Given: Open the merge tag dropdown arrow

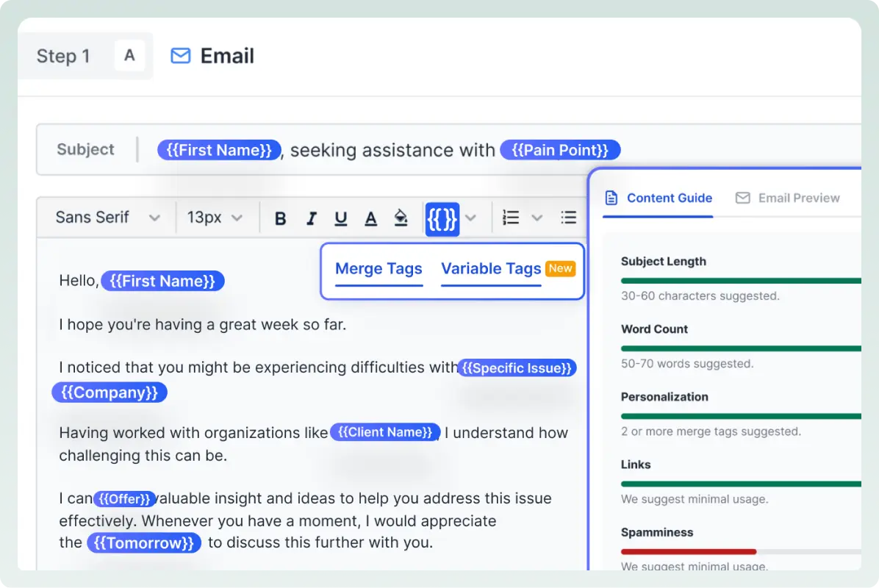Looking at the screenshot, I should [x=470, y=218].
